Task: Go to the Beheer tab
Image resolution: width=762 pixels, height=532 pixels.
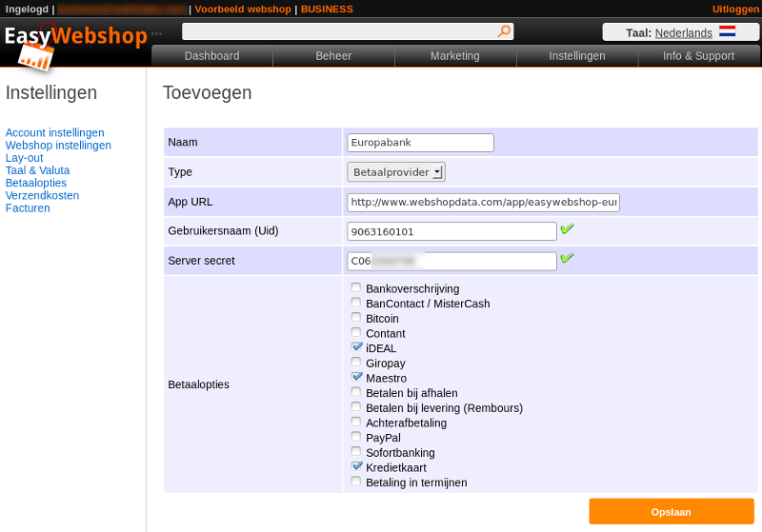Action: pyautogui.click(x=333, y=56)
